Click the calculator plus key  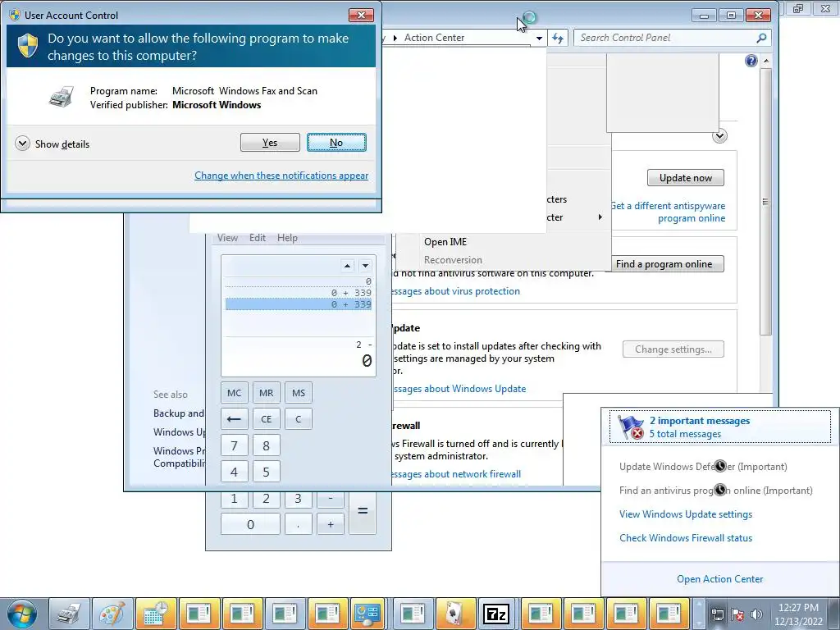[x=331, y=524]
